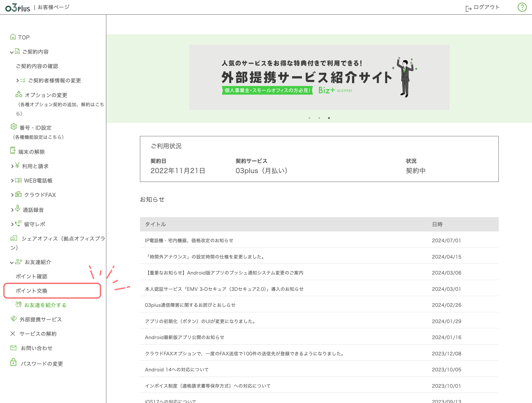532x403 pixels.
Task: Open the help question mark icon
Action: (522, 7)
